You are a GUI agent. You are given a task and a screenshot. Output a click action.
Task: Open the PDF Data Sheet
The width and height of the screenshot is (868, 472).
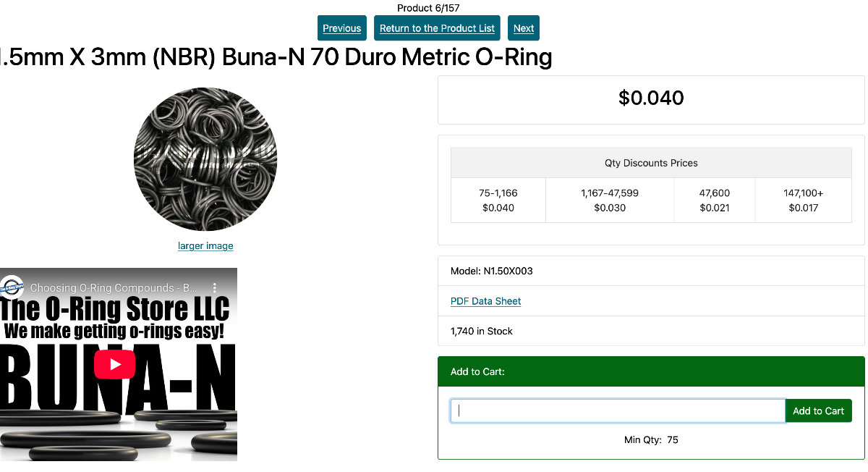(485, 301)
